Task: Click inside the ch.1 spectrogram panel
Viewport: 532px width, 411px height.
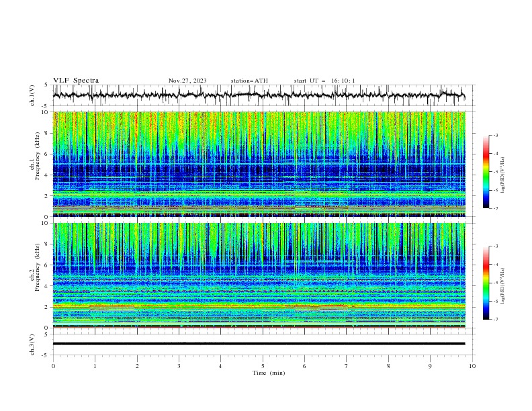Action: (259, 164)
